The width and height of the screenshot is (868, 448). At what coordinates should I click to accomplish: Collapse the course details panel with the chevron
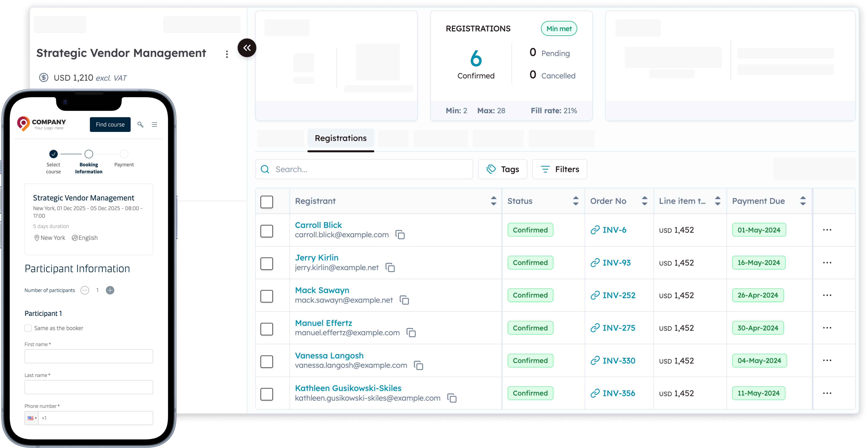[x=247, y=48]
